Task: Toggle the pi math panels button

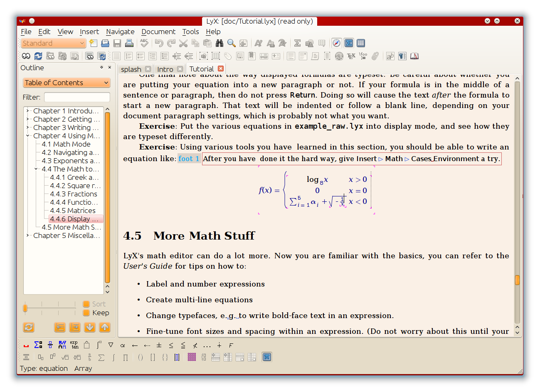Action: [x=267, y=357]
